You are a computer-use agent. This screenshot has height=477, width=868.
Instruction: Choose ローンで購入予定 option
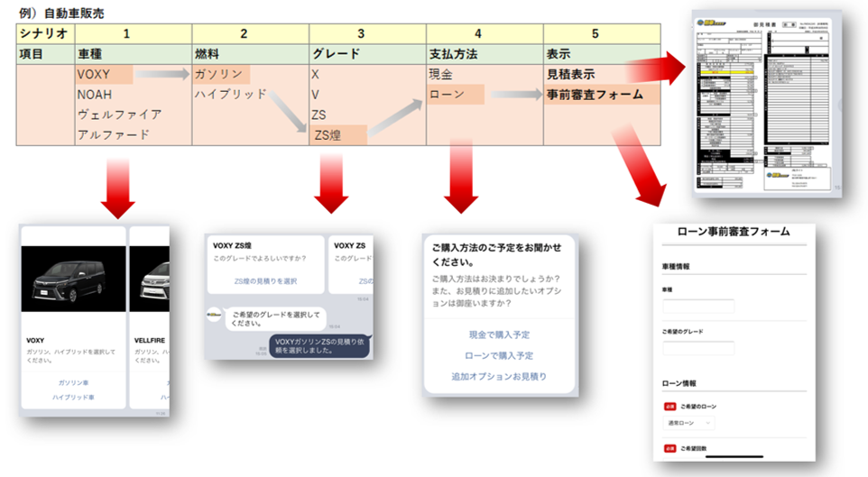(498, 355)
